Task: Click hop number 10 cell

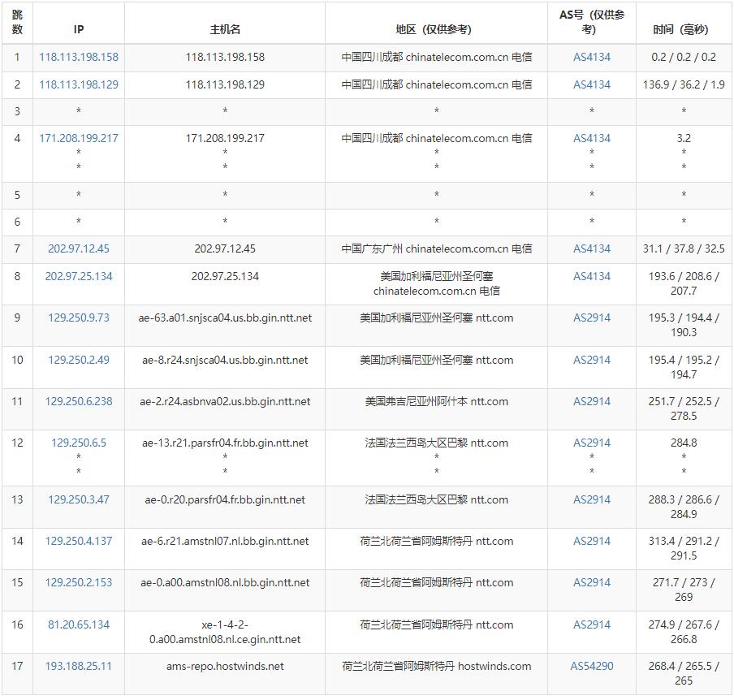Action: [17, 367]
